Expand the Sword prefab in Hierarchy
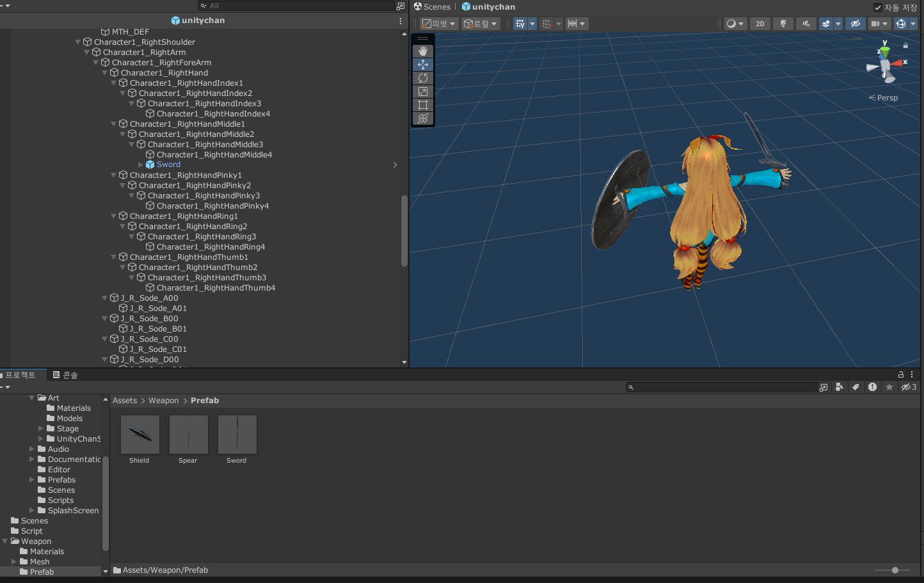The height and width of the screenshot is (583, 924). [141, 164]
